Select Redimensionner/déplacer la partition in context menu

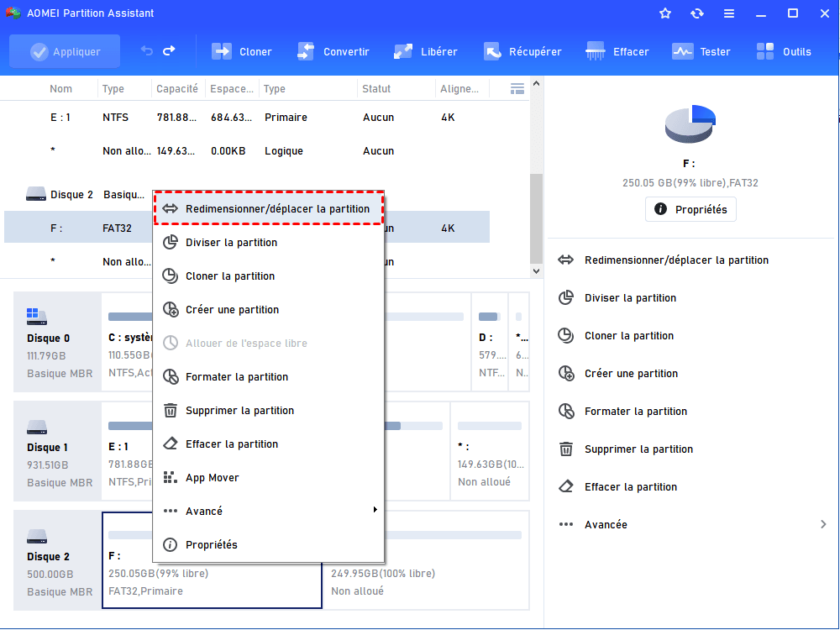click(269, 208)
